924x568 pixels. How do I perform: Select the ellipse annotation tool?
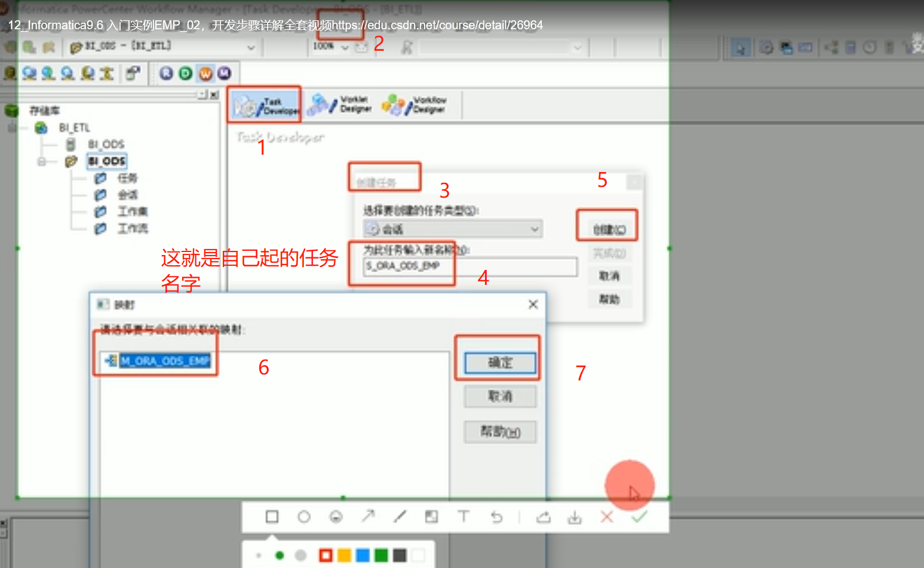tap(304, 517)
